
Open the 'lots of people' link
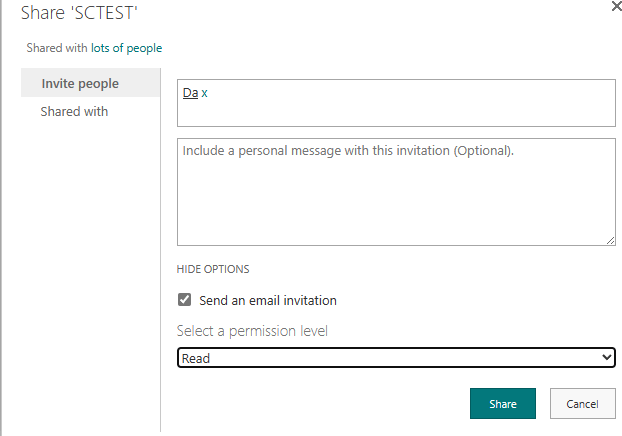coord(127,48)
